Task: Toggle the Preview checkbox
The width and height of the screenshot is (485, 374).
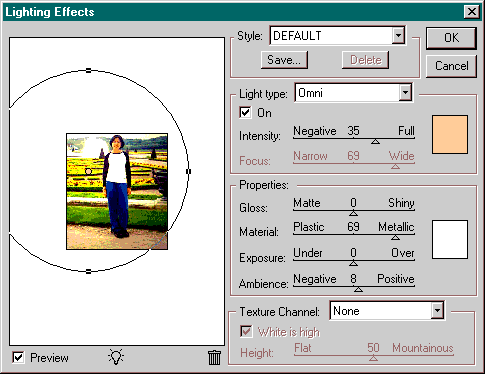Action: point(18,358)
